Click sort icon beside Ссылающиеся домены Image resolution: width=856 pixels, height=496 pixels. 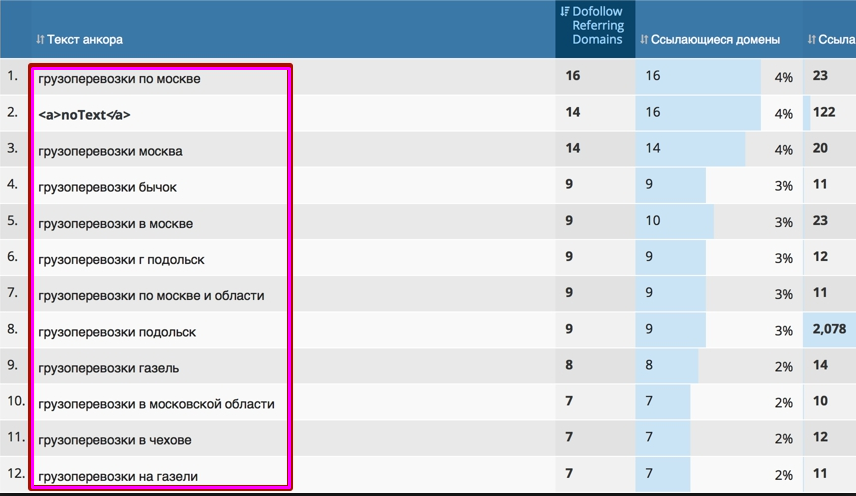pos(643,40)
